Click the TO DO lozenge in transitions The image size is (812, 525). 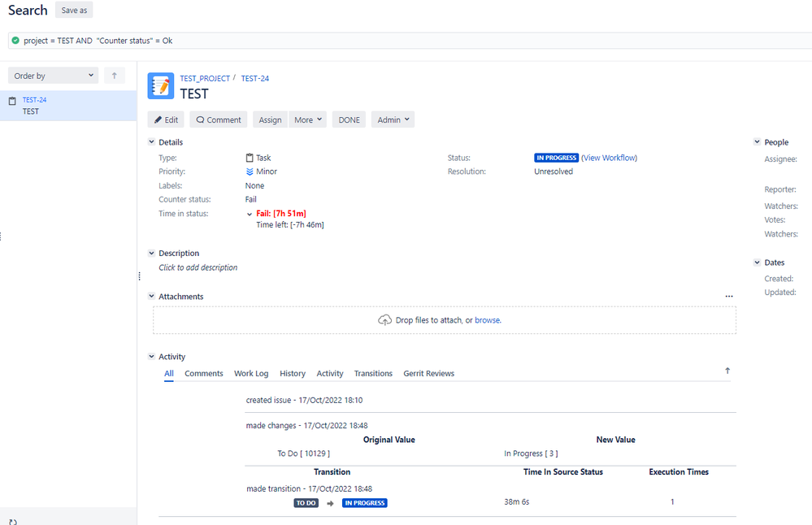(306, 503)
